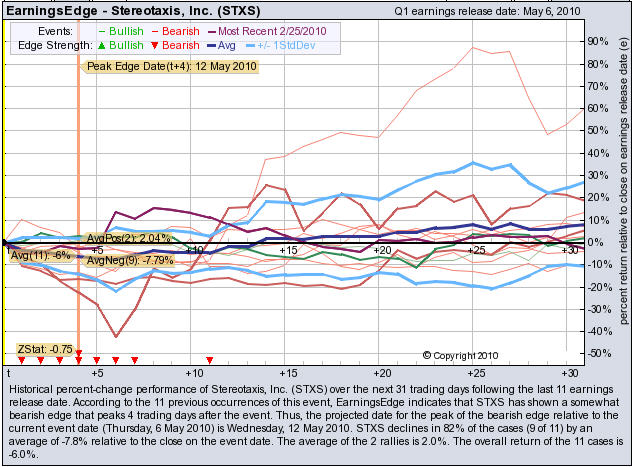This screenshot has height=467, width=635.
Task: Click the 90% label on the y-axis
Action: pos(597,41)
